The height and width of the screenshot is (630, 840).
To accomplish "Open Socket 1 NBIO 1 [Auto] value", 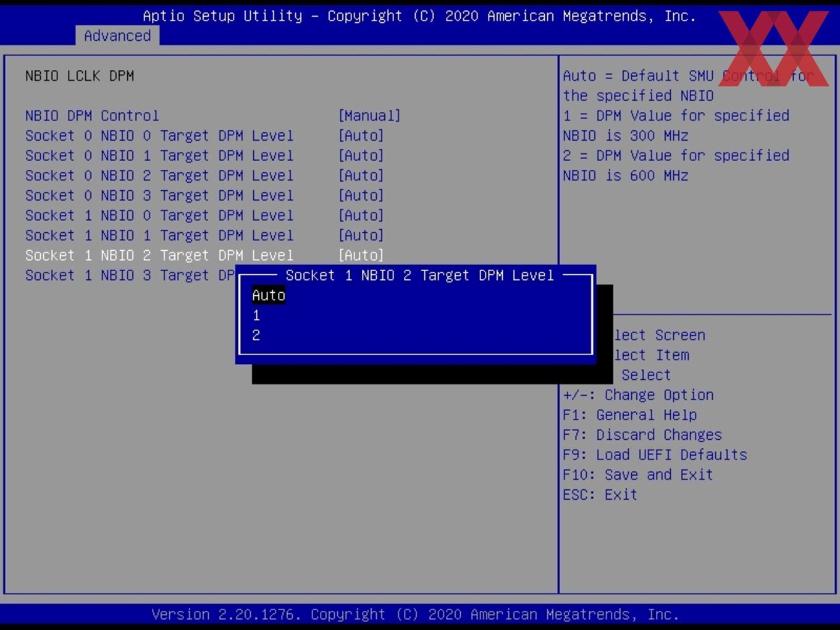I will [361, 235].
